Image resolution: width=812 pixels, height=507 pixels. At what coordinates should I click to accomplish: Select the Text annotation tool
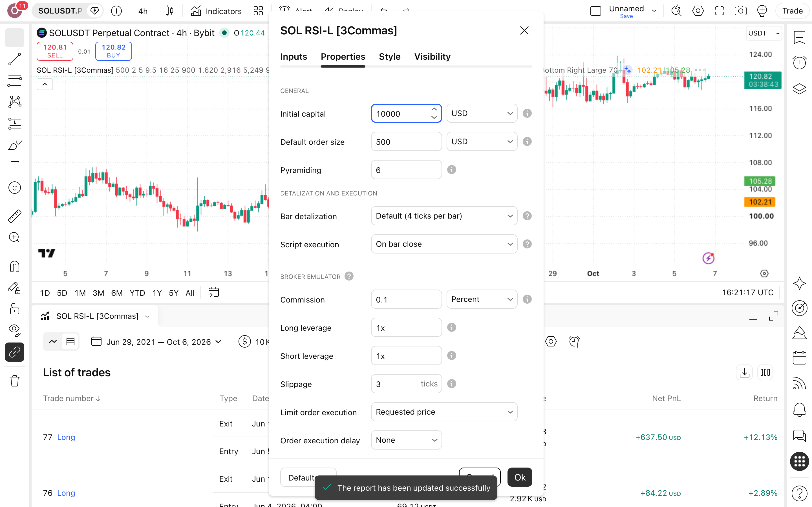(x=14, y=166)
